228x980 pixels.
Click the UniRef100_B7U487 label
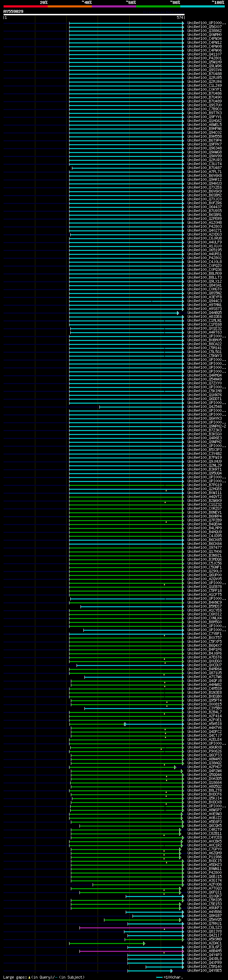pyautogui.click(x=204, y=168)
